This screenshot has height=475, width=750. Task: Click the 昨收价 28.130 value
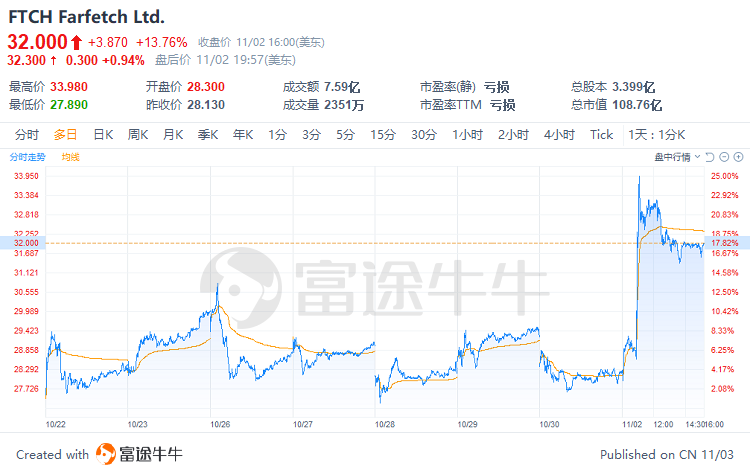[206, 105]
